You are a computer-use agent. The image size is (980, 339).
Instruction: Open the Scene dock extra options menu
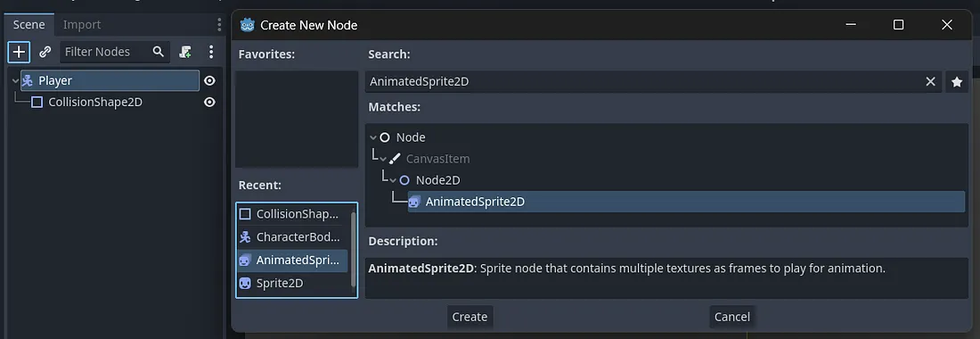[211, 52]
